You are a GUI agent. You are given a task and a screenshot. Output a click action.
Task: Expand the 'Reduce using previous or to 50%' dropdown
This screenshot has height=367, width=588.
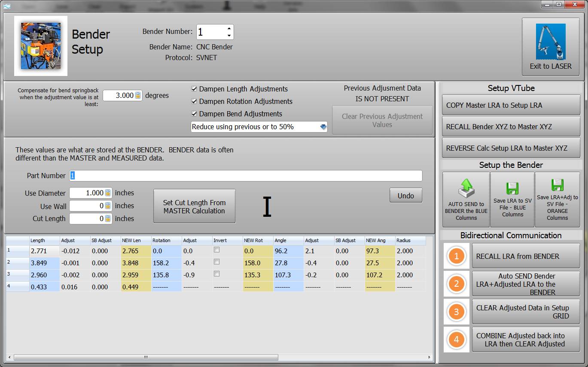[x=323, y=127]
